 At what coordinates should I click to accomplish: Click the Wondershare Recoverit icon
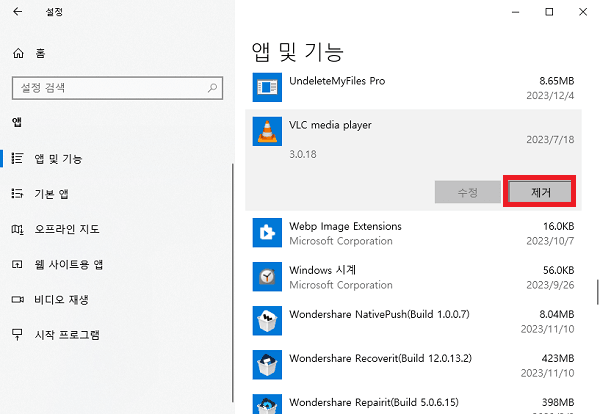coord(267,365)
